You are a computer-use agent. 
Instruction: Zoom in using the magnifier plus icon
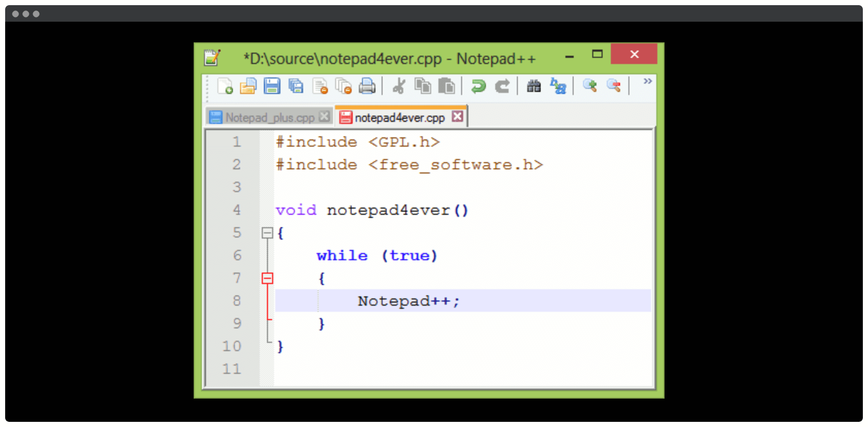click(x=590, y=86)
